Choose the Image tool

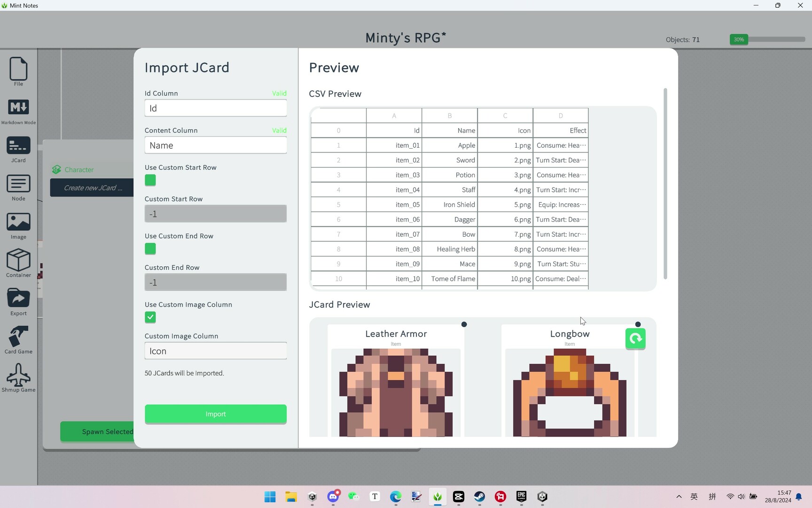click(x=18, y=225)
